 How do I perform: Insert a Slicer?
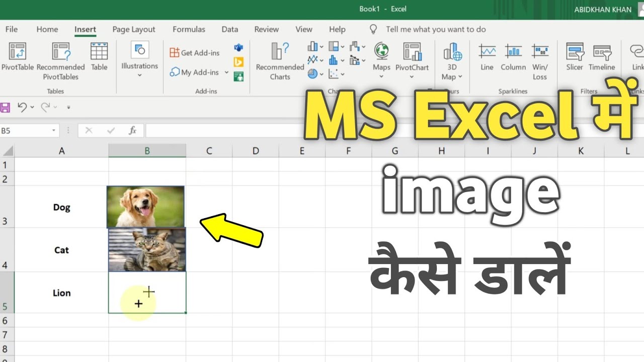(575, 57)
